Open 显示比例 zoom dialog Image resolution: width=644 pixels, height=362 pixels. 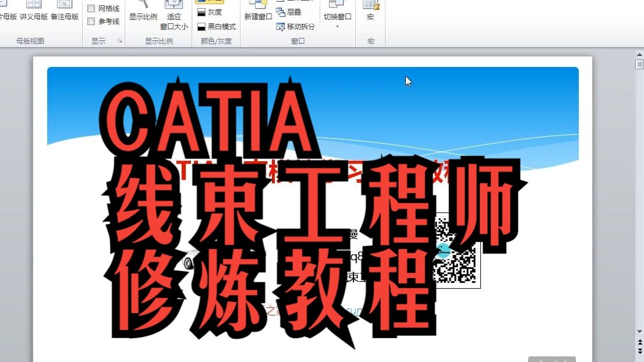point(143,10)
